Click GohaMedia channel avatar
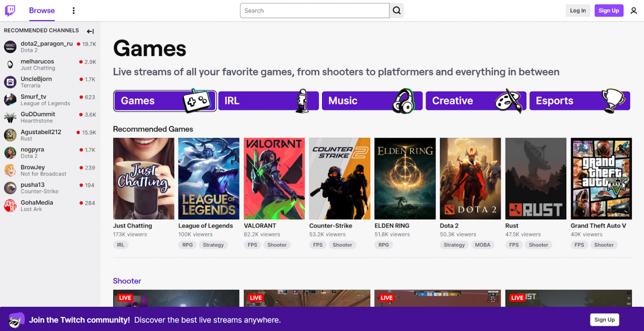Screen dimensions: 644x331 click(10, 206)
